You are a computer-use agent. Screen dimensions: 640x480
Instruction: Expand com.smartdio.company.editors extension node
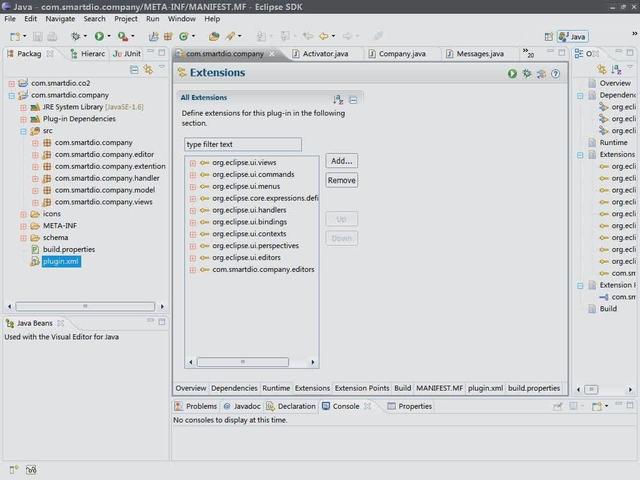[193, 270]
